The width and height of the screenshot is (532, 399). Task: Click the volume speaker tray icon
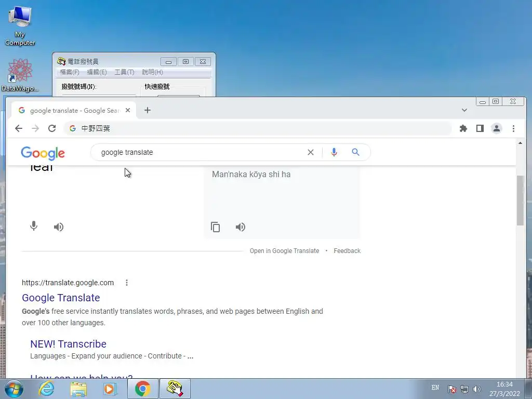477,389
